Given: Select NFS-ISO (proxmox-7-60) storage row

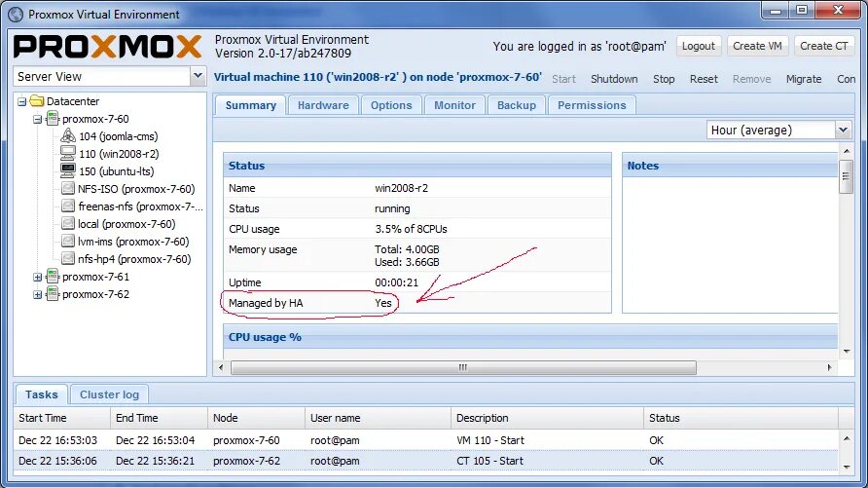Looking at the screenshot, I should [136, 189].
